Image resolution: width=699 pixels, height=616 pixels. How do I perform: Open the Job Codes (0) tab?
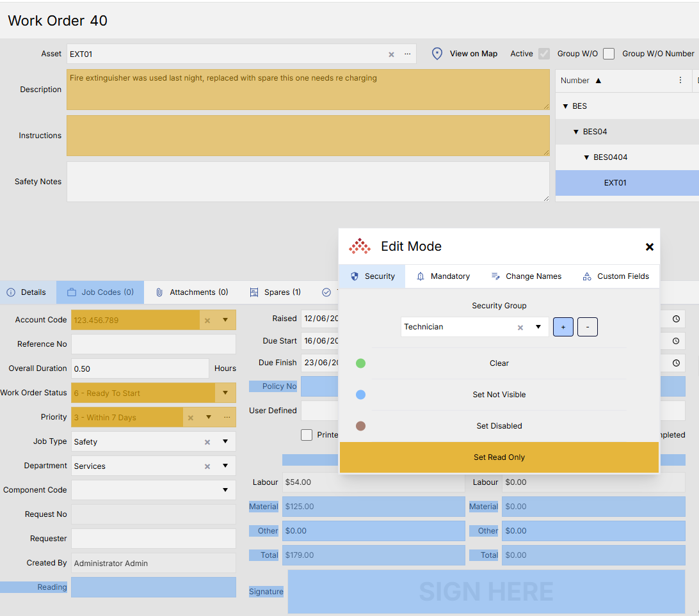pos(100,292)
